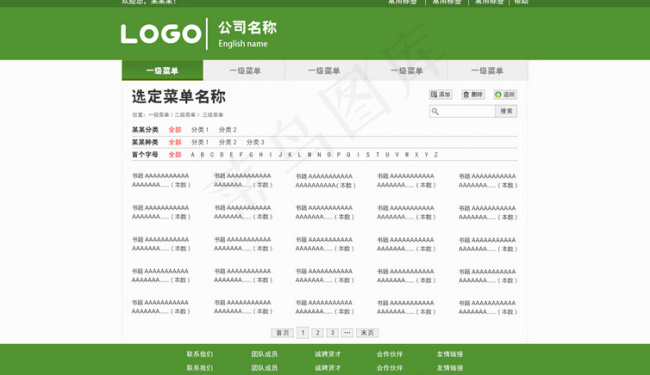Screen dimensions: 650x375
Task: Filter by first letter S
Action: click(368, 155)
